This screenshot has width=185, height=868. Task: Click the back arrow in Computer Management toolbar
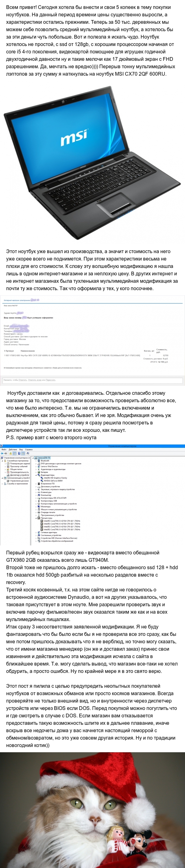click(2, 453)
